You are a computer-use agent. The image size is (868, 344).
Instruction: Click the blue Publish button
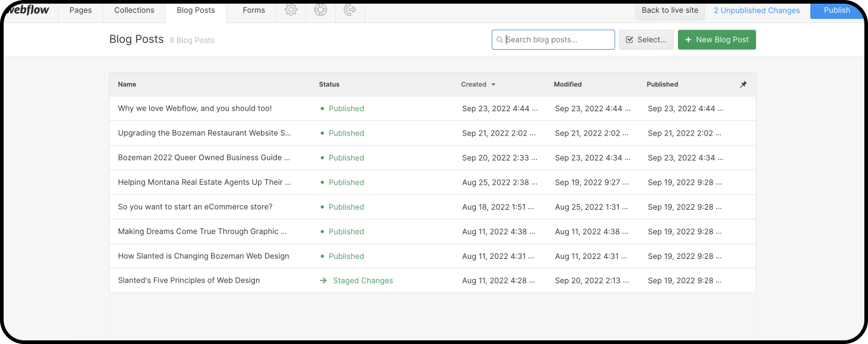(836, 10)
